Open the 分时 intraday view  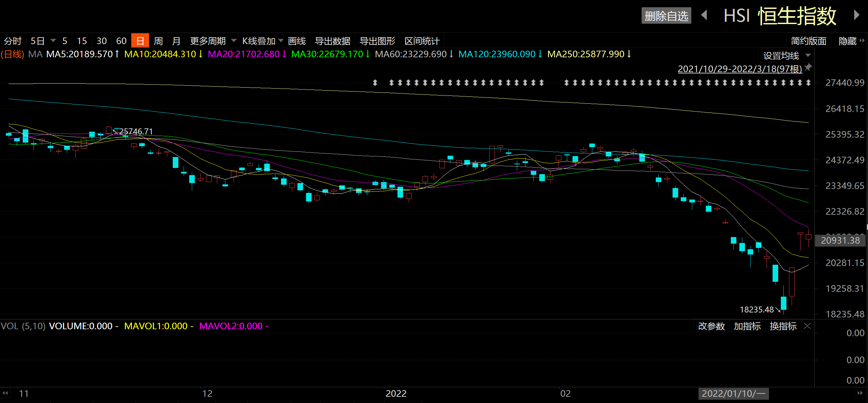(13, 41)
